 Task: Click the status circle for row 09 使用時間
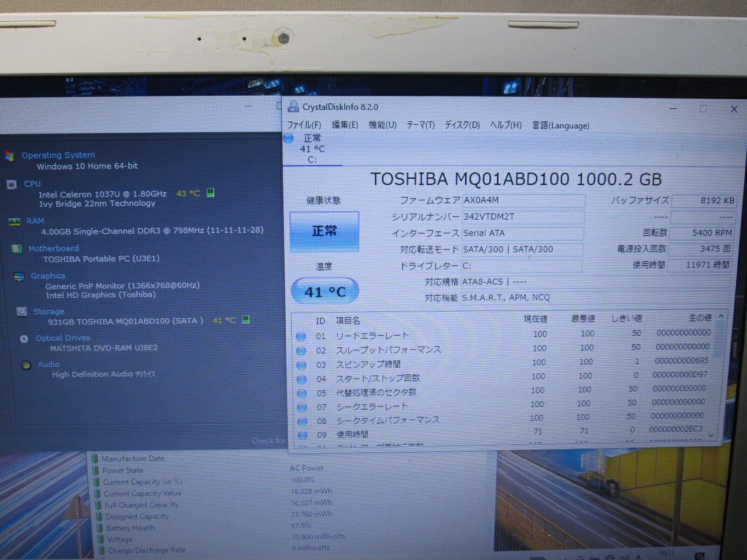click(303, 435)
